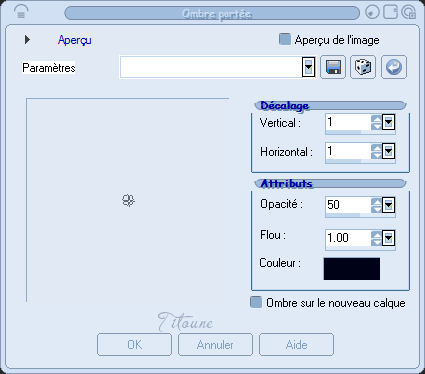Click the save preset floppy disk icon

pos(333,67)
